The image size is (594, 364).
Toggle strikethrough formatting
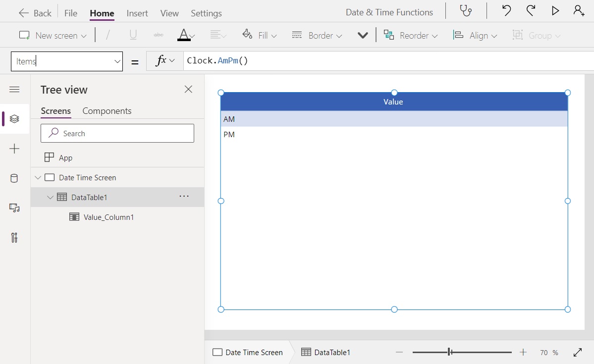click(x=158, y=35)
